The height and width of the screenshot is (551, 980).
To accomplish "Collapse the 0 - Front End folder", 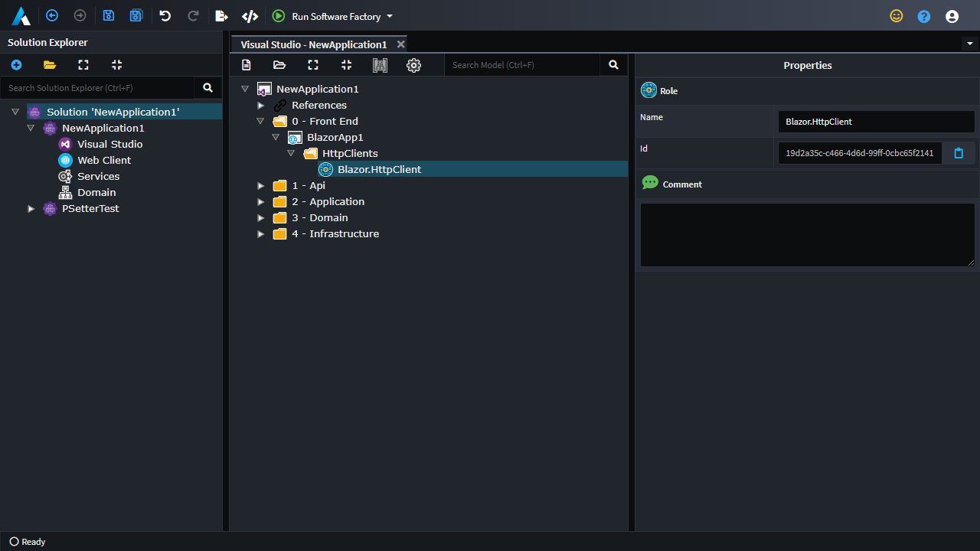I will point(260,121).
